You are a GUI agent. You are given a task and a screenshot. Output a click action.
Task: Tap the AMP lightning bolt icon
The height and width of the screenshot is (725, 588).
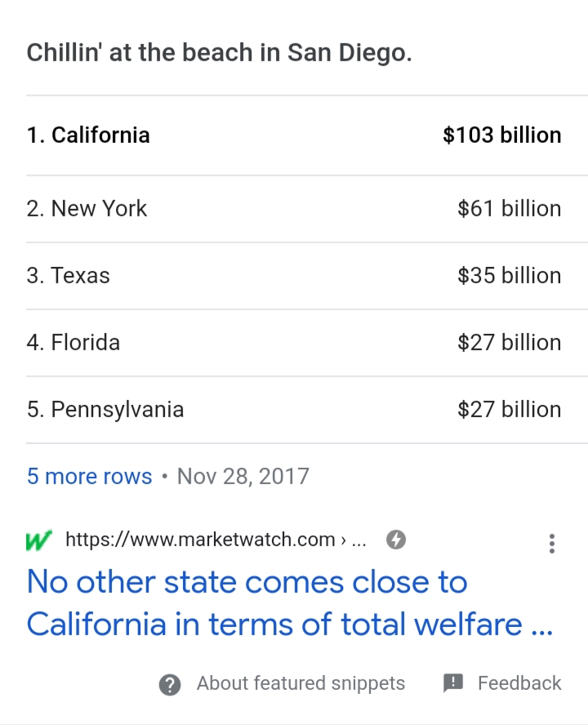coord(396,540)
